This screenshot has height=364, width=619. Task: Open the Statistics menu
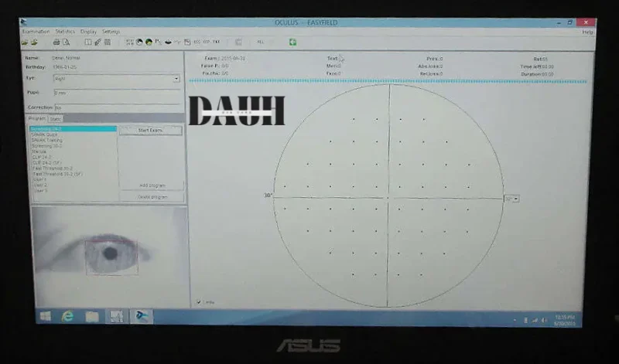point(65,32)
